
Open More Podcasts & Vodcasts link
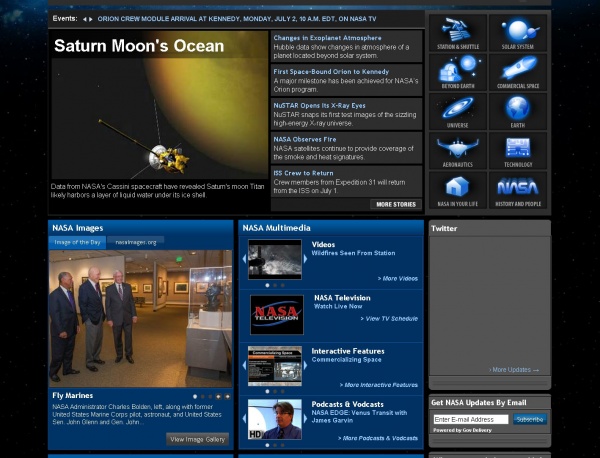click(x=378, y=438)
